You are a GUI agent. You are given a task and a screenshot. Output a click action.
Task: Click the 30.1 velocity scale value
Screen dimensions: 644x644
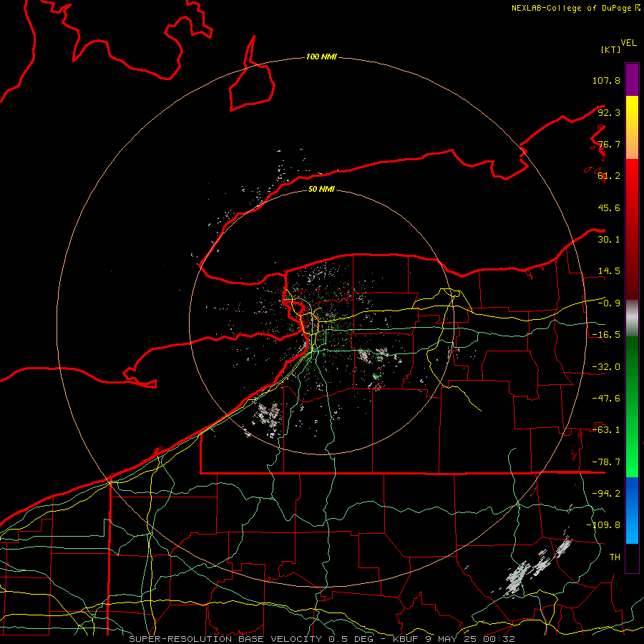(609, 240)
